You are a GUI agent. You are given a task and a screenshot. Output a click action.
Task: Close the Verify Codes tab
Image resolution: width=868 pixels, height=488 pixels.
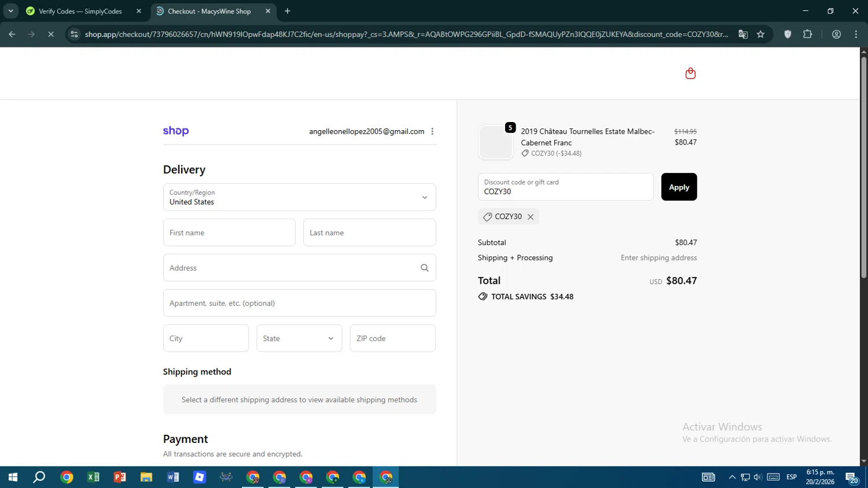[139, 11]
